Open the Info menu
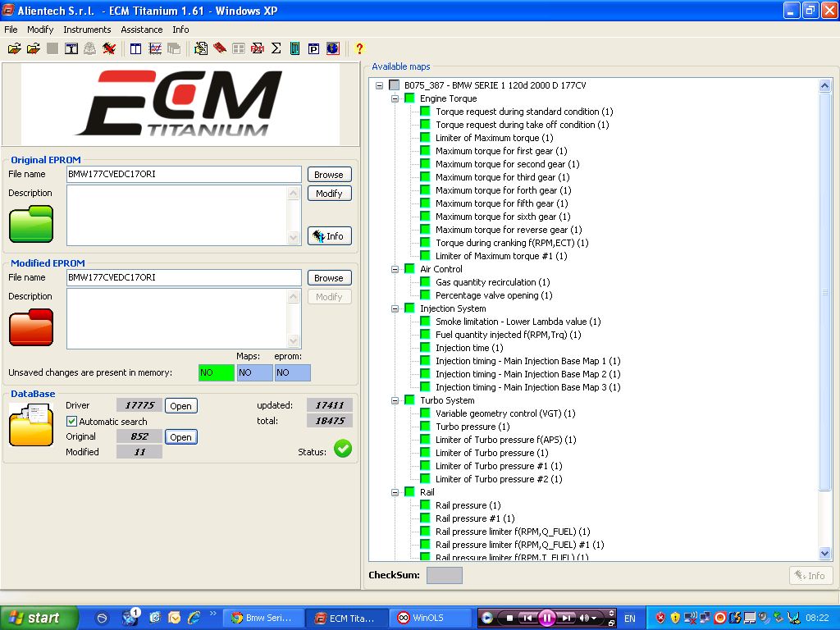The height and width of the screenshot is (630, 840). [180, 30]
